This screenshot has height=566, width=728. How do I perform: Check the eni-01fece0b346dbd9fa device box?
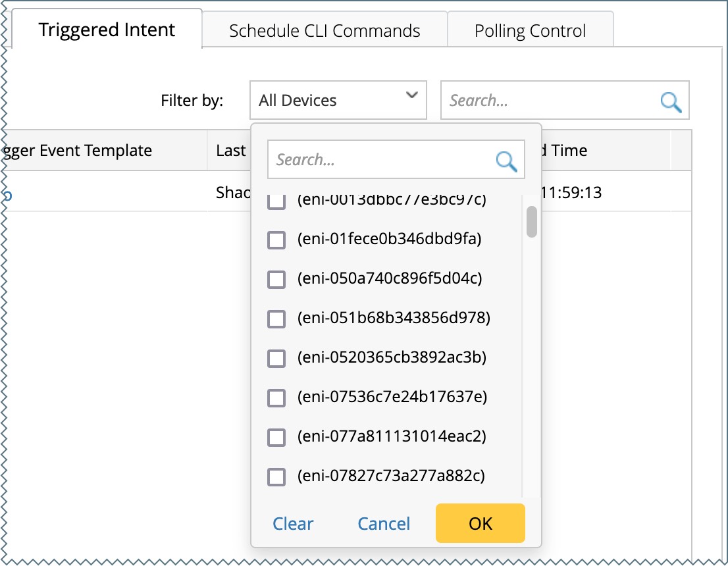(276, 240)
